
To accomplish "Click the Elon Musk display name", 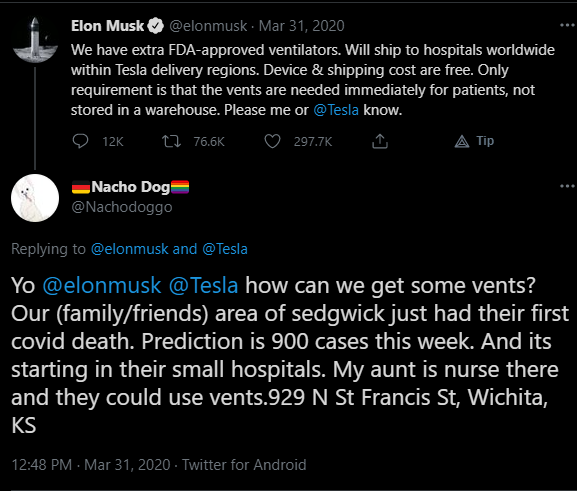I will point(107,26).
